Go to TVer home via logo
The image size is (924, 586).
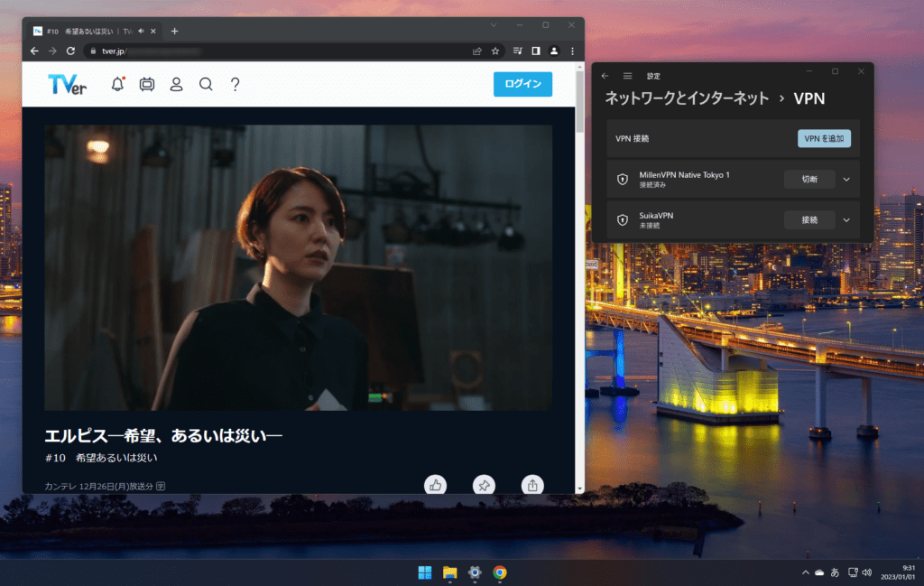coord(67,84)
